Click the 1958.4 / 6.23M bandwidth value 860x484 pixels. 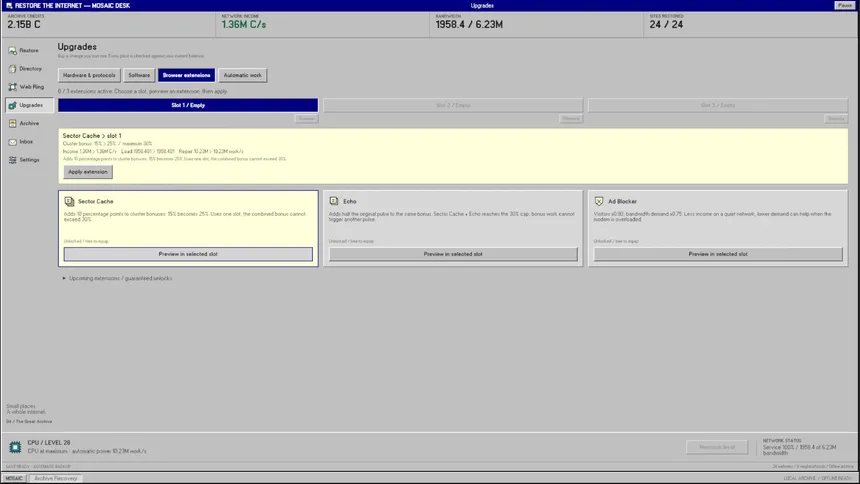[x=469, y=25]
